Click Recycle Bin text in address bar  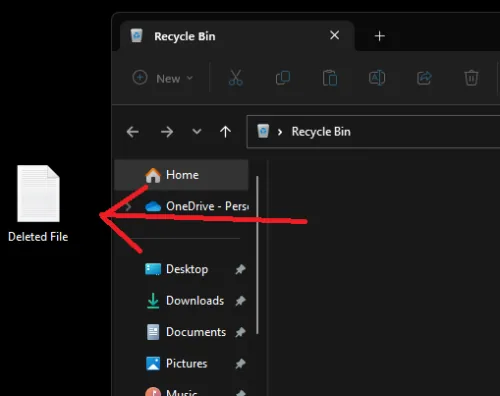click(x=321, y=132)
